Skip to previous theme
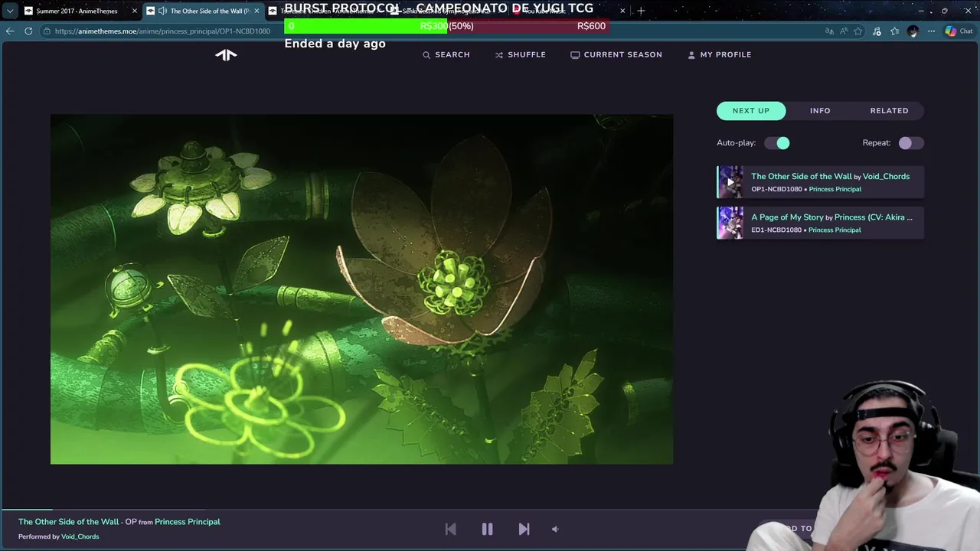Viewport: 980px width, 551px height. (450, 529)
